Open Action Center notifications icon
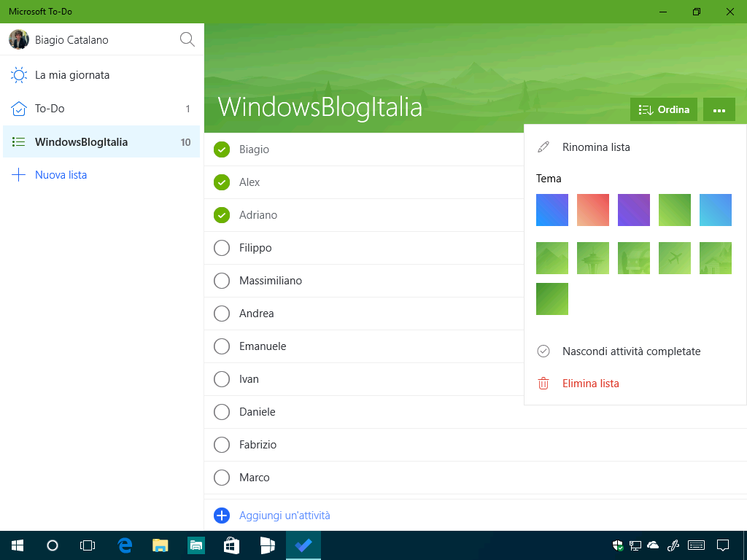The width and height of the screenshot is (747, 560). (x=723, y=545)
